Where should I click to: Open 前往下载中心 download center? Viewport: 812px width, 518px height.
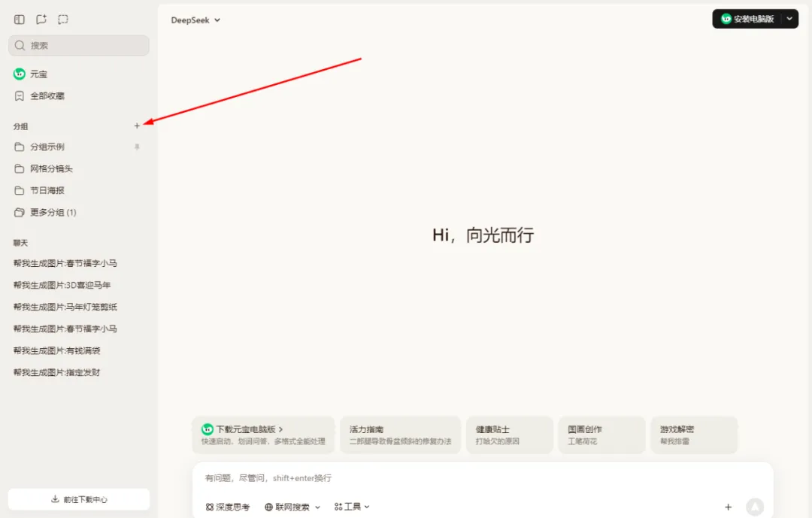tap(78, 498)
